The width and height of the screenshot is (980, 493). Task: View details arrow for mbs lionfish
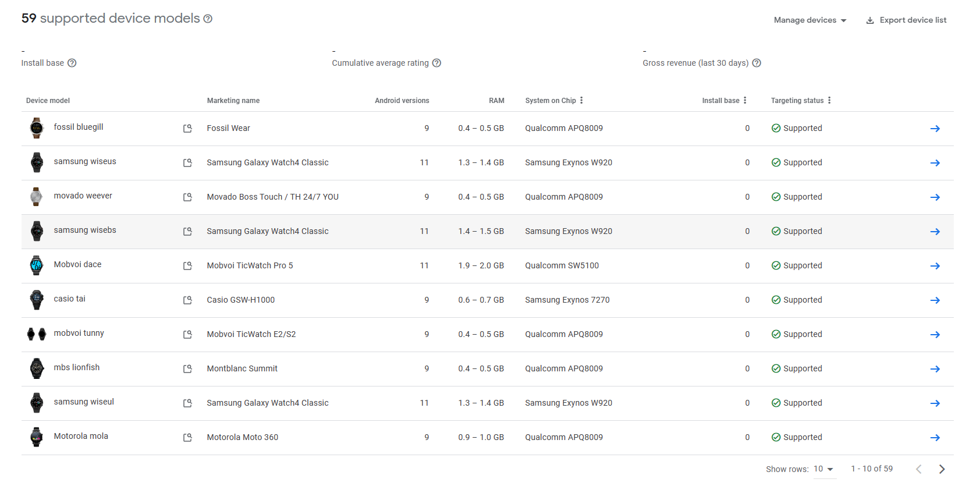point(935,369)
